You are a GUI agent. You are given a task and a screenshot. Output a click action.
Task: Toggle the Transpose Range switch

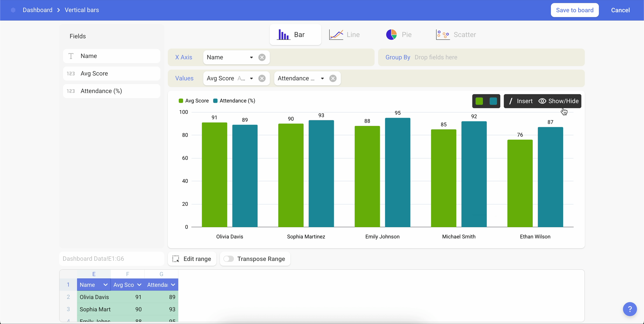click(228, 259)
